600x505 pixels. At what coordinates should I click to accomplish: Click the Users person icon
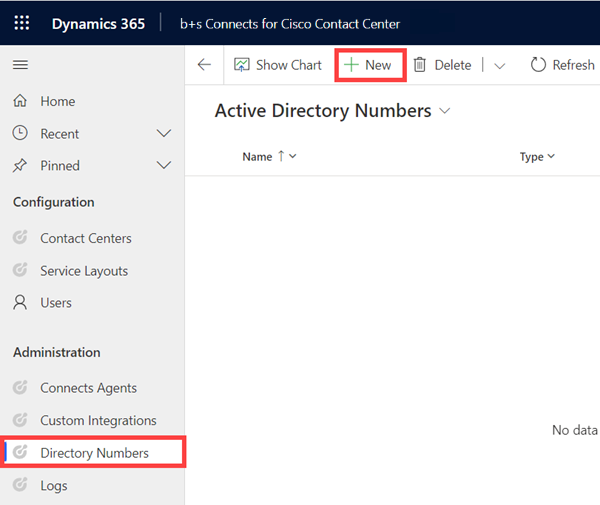[x=20, y=302]
